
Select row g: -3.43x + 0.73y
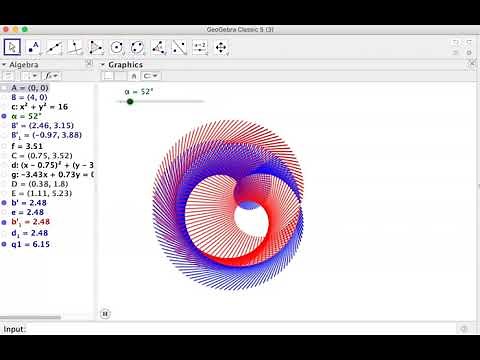click(x=52, y=174)
